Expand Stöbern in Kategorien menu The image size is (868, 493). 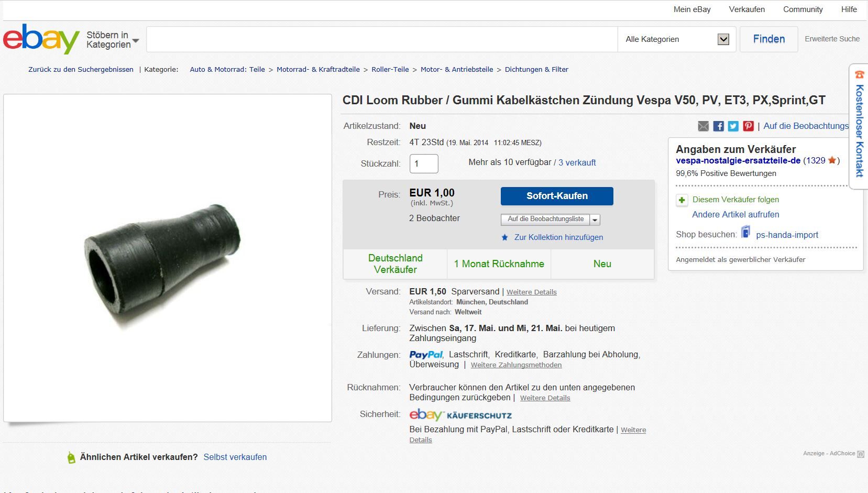pyautogui.click(x=113, y=40)
